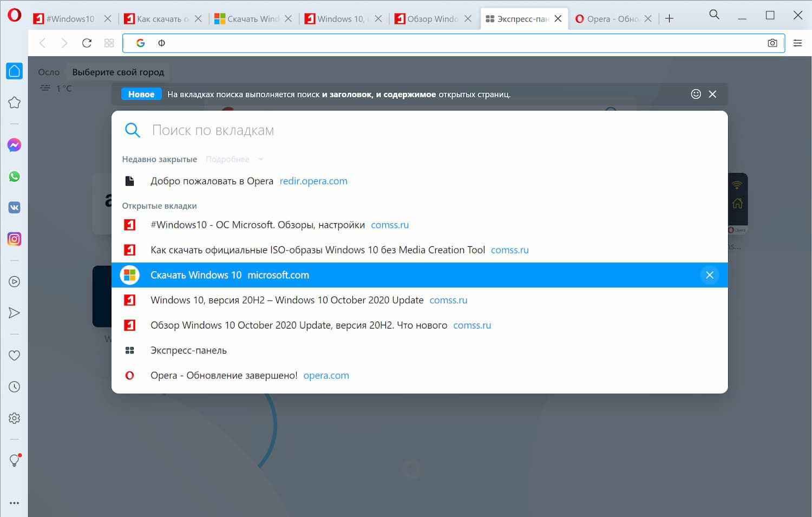Viewport: 812px width, 517px height.
Task: Open tab search magnifier in title bar
Action: coord(715,15)
